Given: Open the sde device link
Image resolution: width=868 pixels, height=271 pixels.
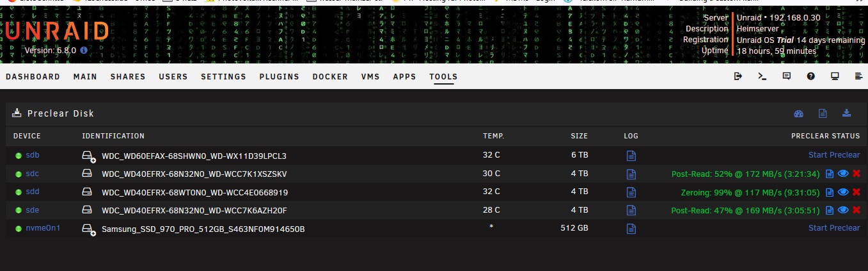Looking at the screenshot, I should (33, 209).
